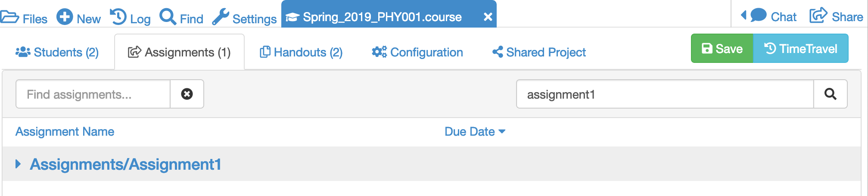This screenshot has height=196, width=868.
Task: Expand the Assignments/Assignment1 row
Action: point(18,164)
